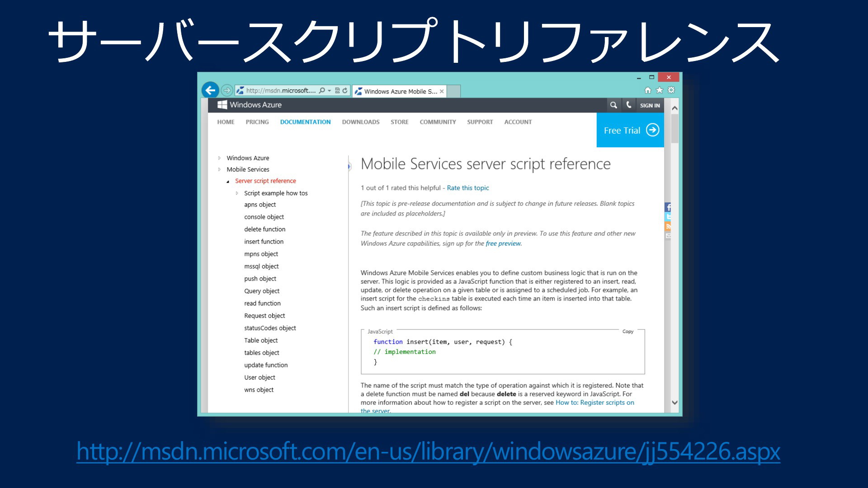Image resolution: width=868 pixels, height=488 pixels.
Task: Open delete function topic
Action: (265, 229)
